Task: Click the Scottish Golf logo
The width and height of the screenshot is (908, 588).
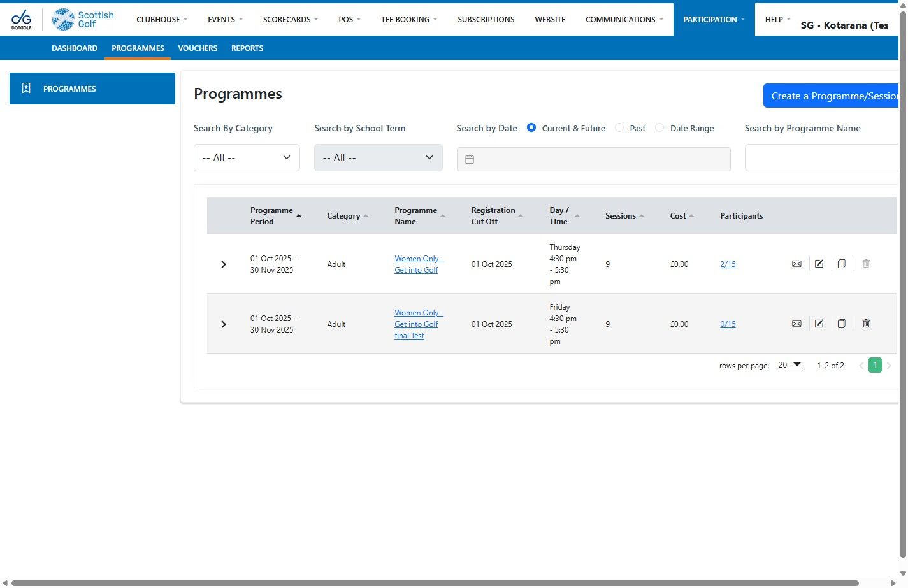Action: pos(83,19)
